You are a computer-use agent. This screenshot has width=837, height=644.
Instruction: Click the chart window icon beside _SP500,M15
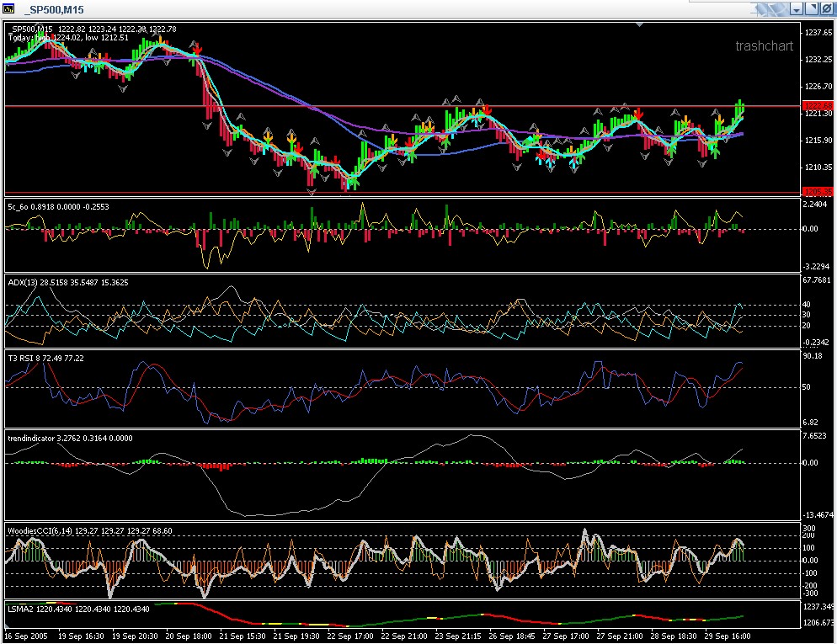click(8, 8)
